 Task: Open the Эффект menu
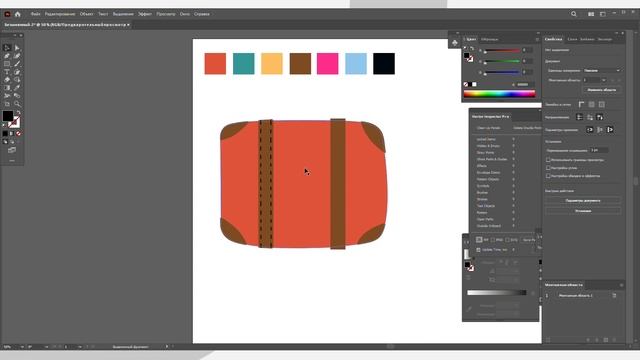[x=144, y=14]
